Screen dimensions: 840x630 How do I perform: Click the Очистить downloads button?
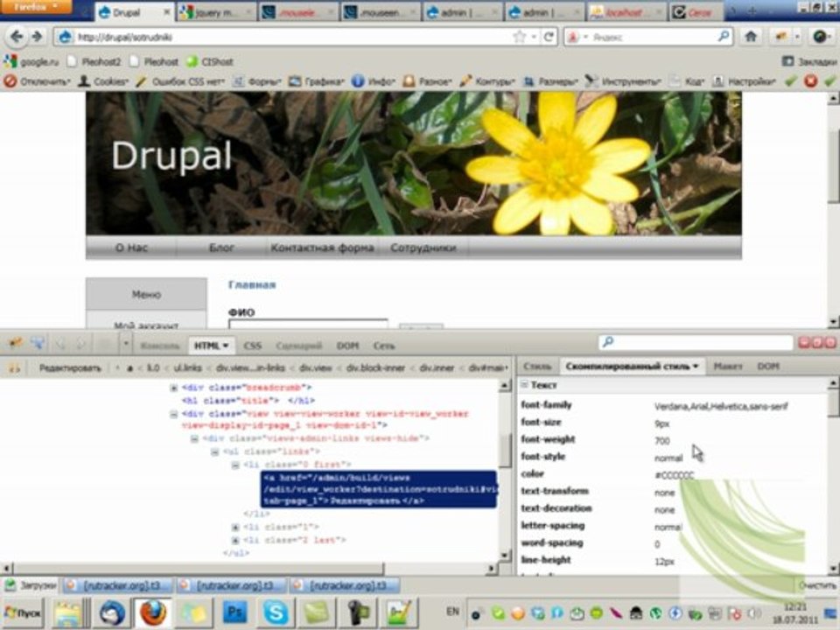(817, 585)
